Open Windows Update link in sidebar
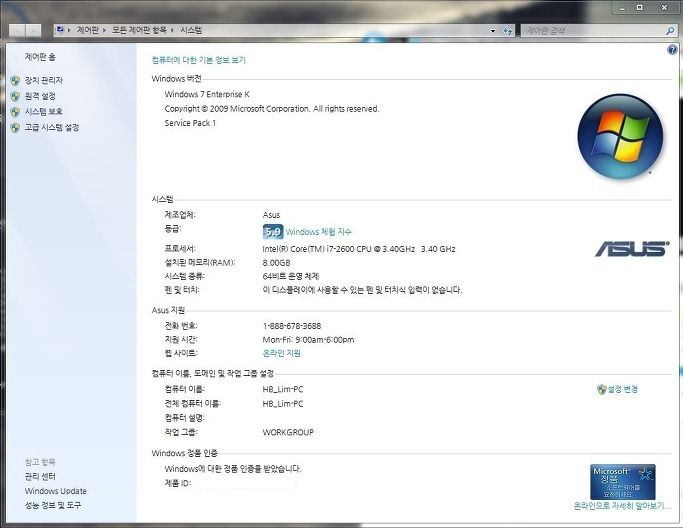 pyautogui.click(x=56, y=491)
